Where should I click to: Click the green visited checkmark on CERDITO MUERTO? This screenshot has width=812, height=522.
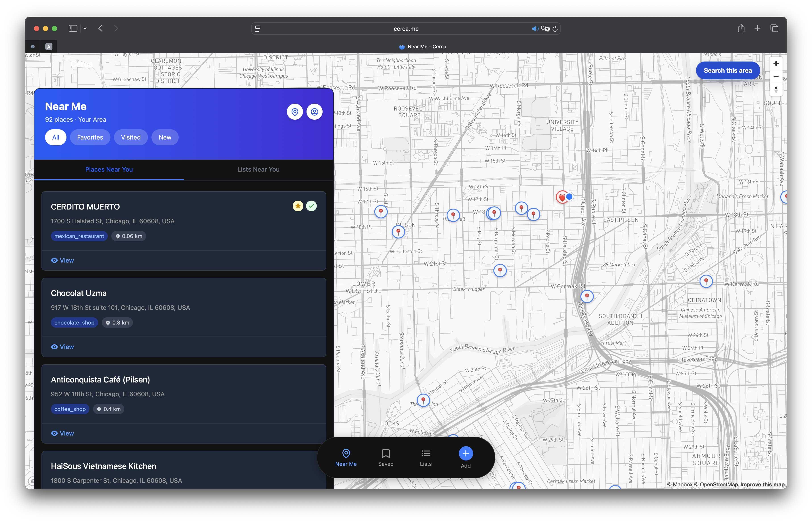click(x=311, y=206)
